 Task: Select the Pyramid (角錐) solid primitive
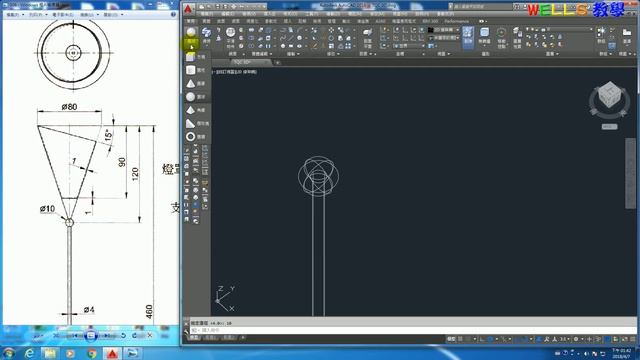(x=196, y=110)
